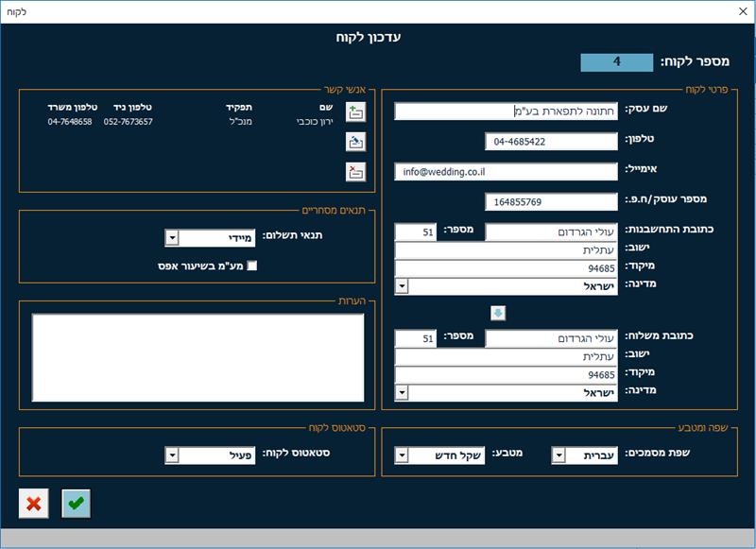Click the הערות notes text area
This screenshot has width=756, height=549.
[x=198, y=357]
